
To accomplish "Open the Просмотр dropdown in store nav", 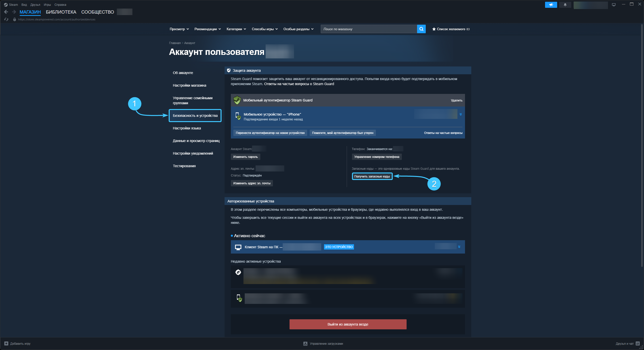I will (x=179, y=29).
